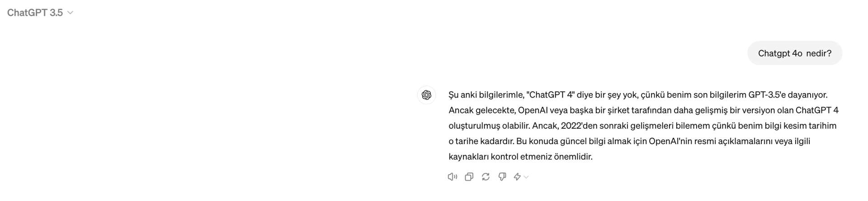
Task: Select the "Chatgpt 4o nedir?" user message bubble
Action: pyautogui.click(x=795, y=53)
